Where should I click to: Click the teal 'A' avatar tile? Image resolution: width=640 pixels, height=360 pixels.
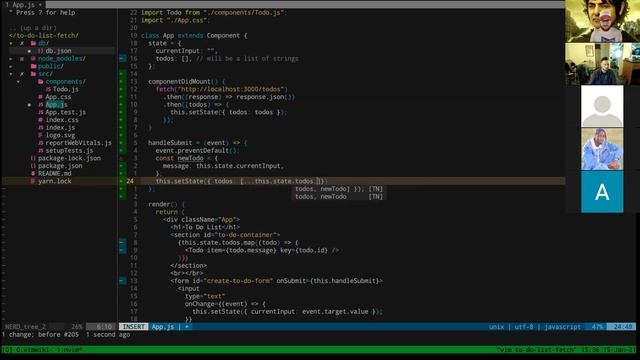pyautogui.click(x=602, y=192)
